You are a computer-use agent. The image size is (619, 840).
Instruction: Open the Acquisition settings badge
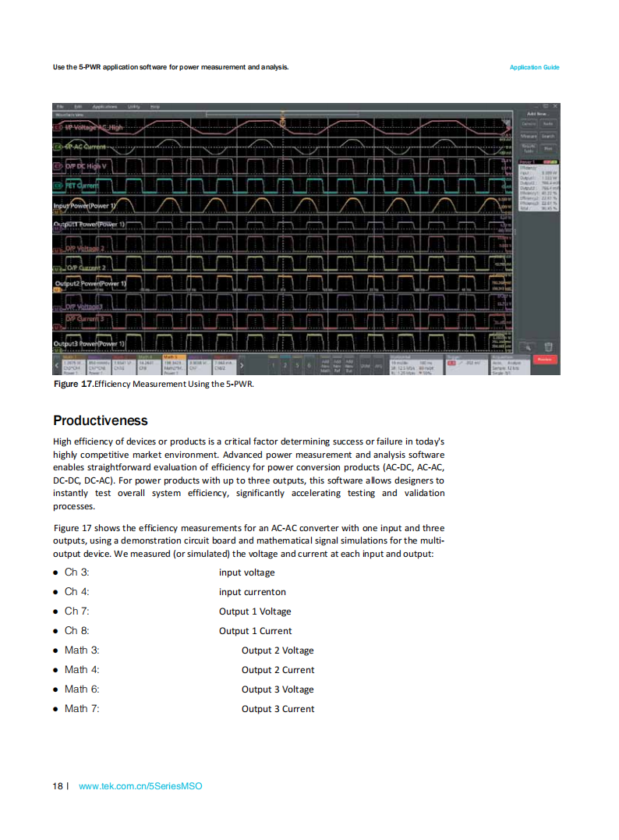(x=510, y=365)
